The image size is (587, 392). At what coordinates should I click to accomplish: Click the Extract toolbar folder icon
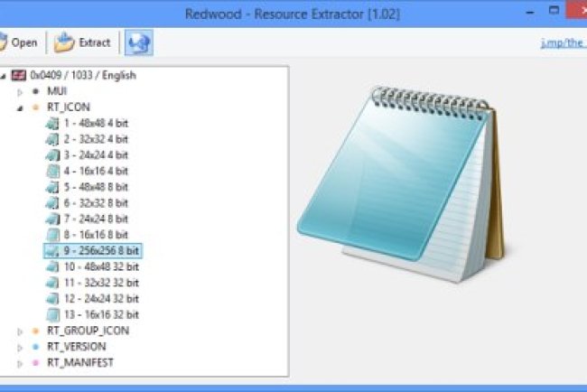(64, 42)
